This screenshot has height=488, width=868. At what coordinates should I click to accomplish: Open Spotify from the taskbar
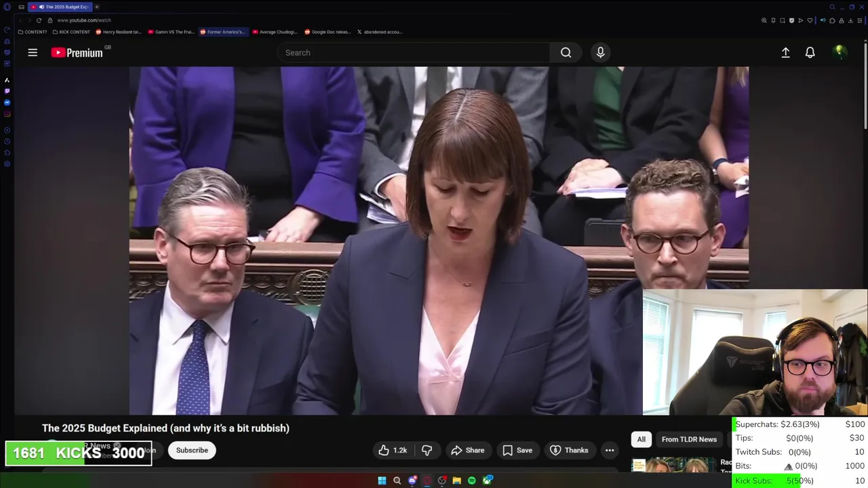tap(472, 481)
